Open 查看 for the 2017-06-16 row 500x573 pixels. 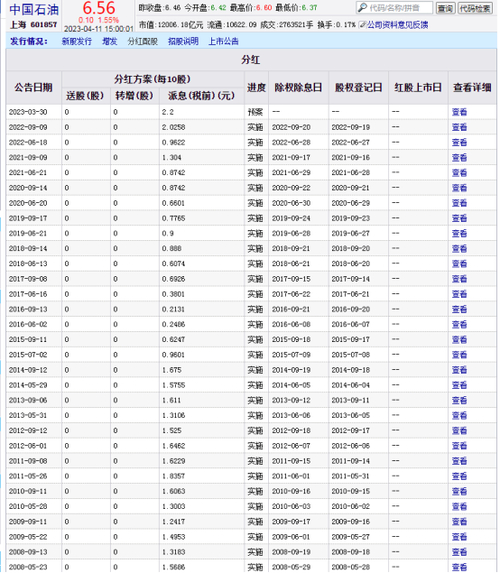459,294
